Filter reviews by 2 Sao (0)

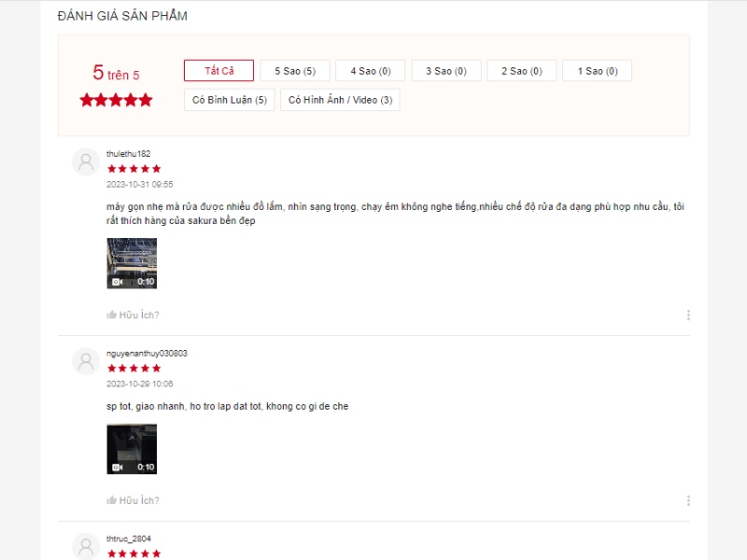[x=522, y=71]
